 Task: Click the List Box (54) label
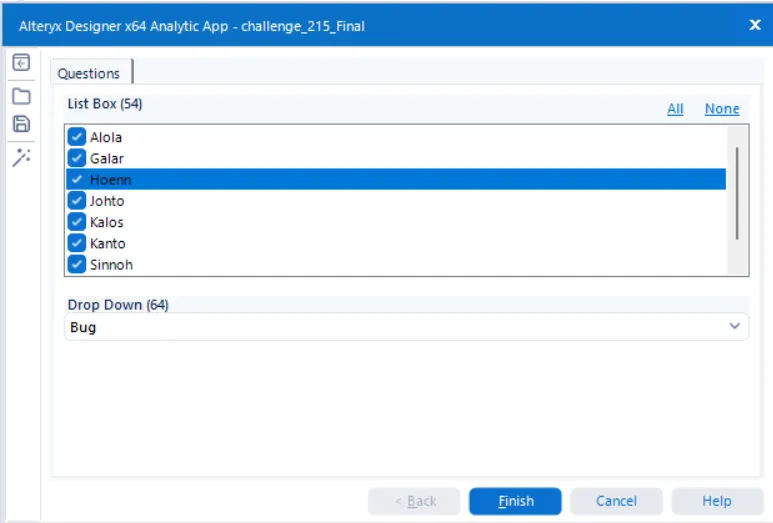105,104
